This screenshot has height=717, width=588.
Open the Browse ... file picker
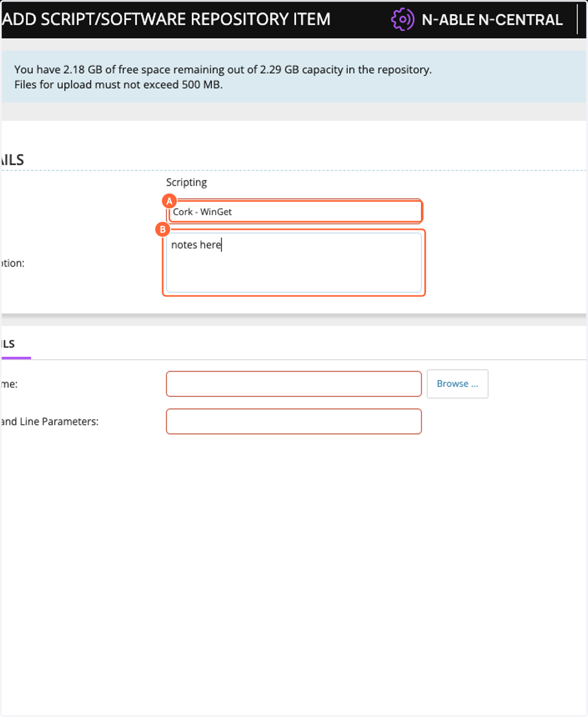[458, 384]
